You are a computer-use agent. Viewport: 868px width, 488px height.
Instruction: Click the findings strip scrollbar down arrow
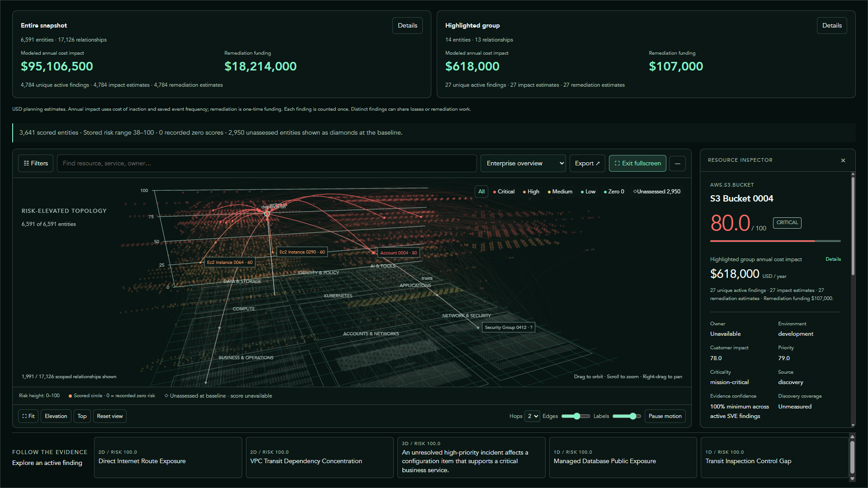(x=852, y=479)
